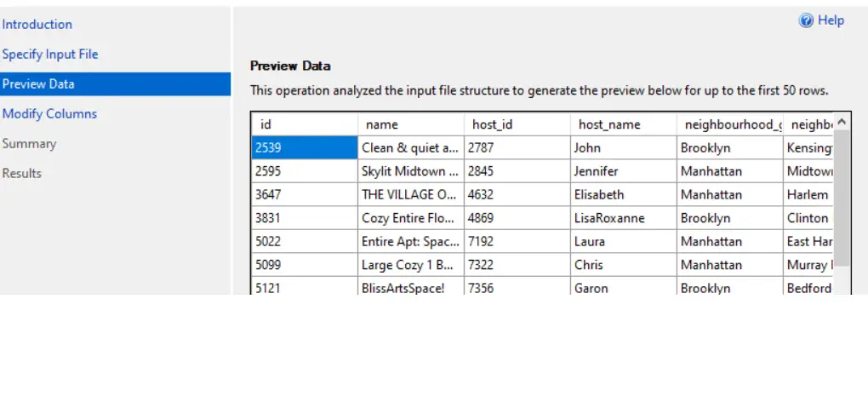Click the vertical scrollbar thumb of preview table

pos(842,198)
